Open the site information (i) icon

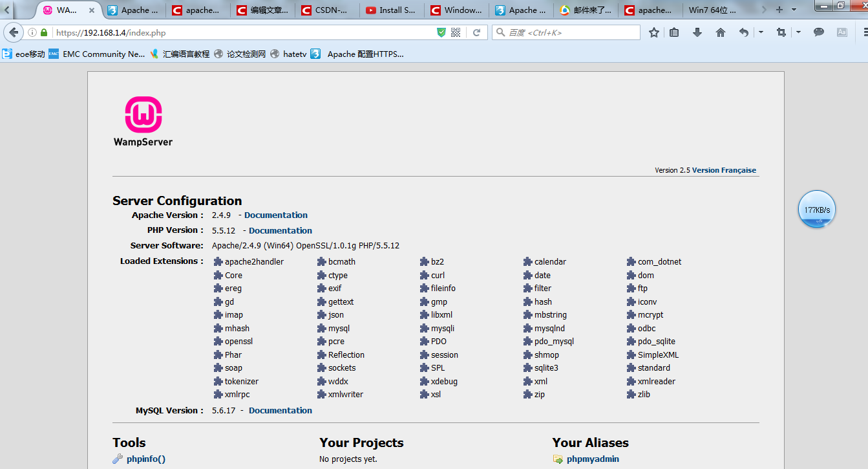point(32,32)
